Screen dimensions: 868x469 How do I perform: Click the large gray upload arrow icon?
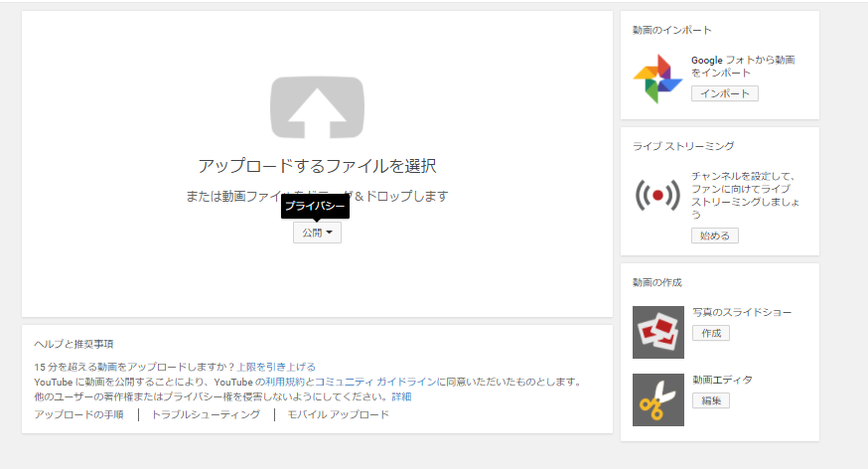[317, 107]
